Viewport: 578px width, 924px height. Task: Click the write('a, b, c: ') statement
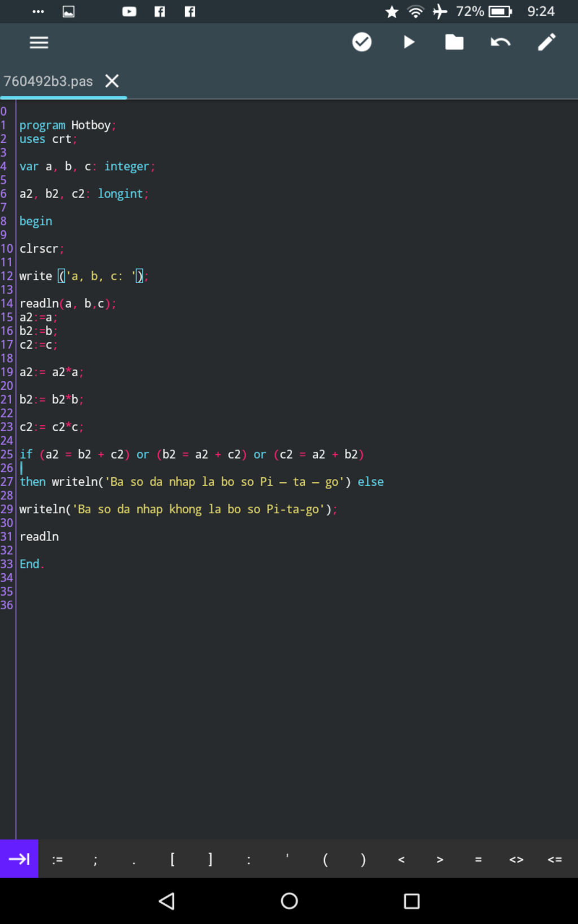pos(84,276)
